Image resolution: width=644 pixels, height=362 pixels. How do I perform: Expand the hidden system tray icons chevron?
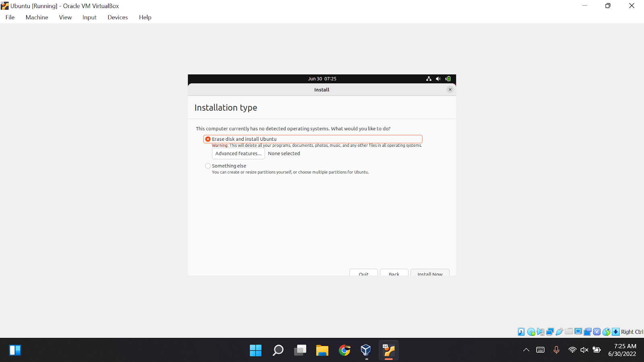pos(526,350)
